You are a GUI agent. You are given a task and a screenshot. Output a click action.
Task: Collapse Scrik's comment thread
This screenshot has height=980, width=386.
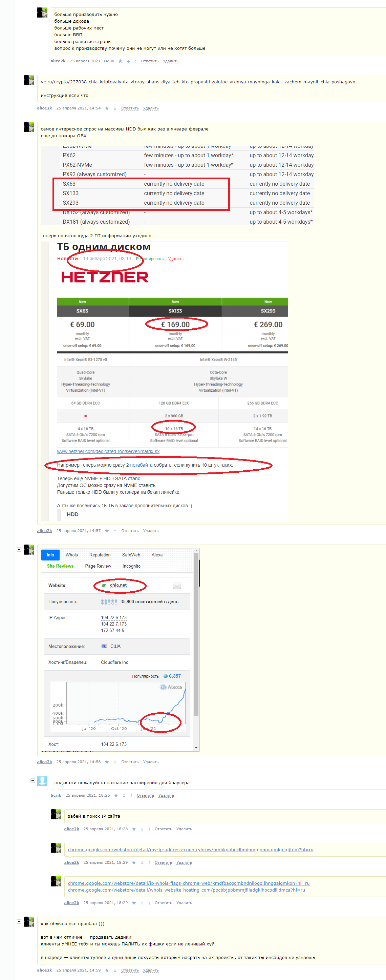coord(32,780)
